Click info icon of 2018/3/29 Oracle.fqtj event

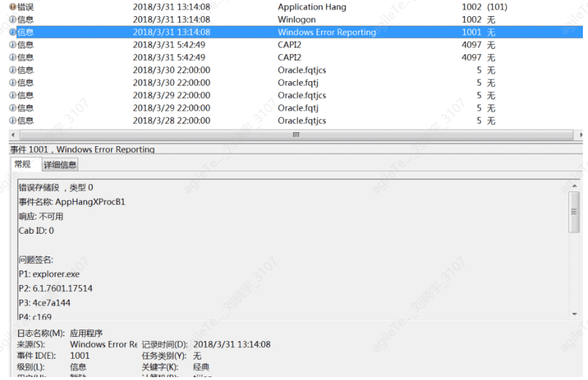coord(12,108)
